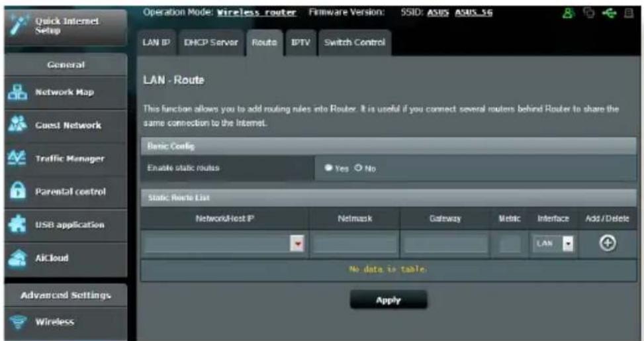Click the Quick Internet Setup button
The width and height of the screenshot is (644, 341).
coord(66,26)
